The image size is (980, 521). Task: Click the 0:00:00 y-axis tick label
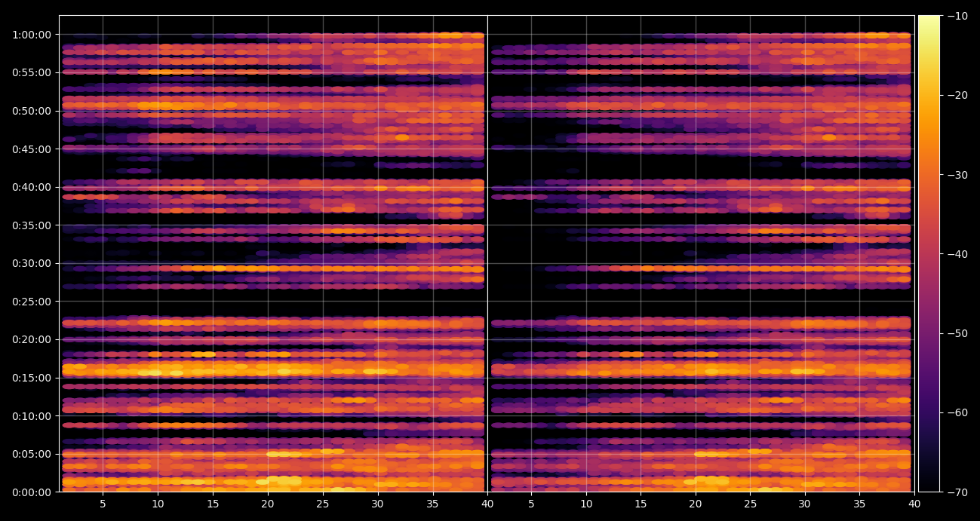click(x=32, y=492)
